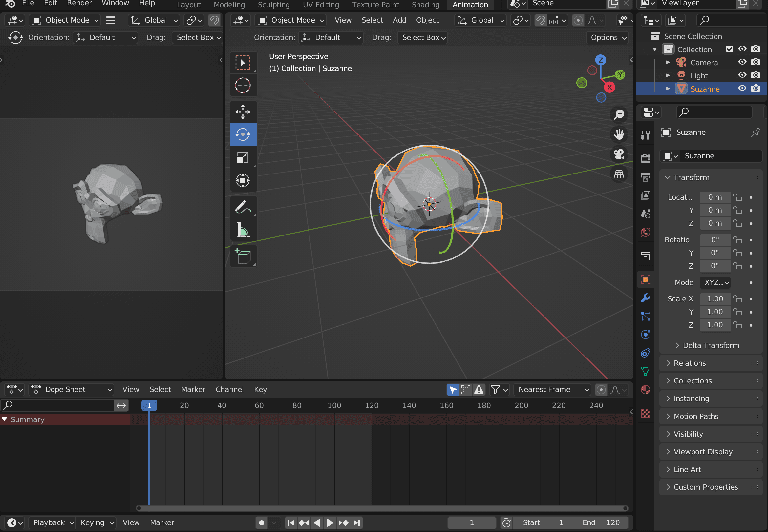Open the View Layer properties tab
The image size is (768, 532).
[x=646, y=195]
